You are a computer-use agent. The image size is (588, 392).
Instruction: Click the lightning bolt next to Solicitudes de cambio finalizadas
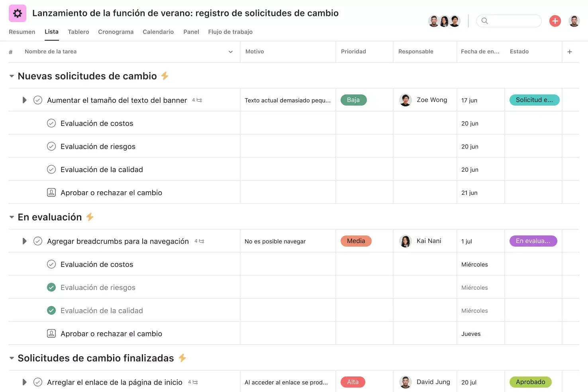click(182, 358)
